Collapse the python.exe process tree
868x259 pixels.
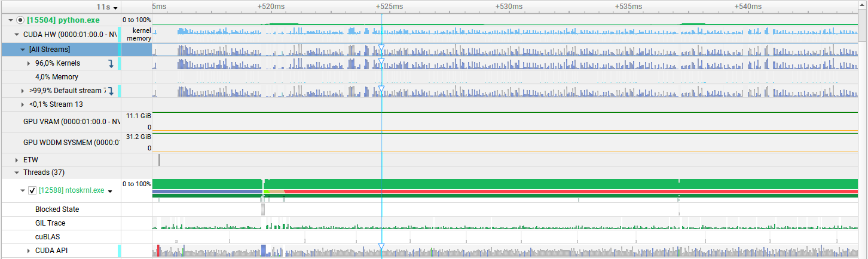tap(11, 20)
